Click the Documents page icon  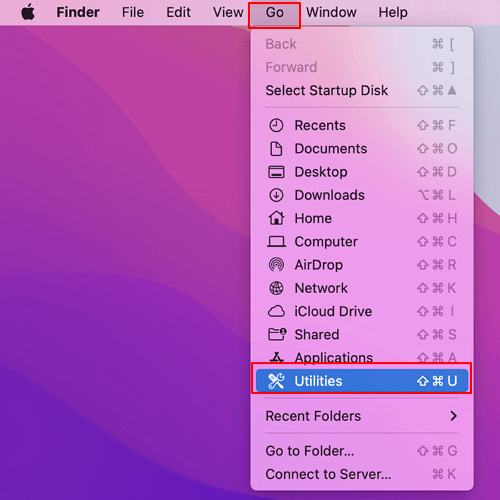[276, 149]
